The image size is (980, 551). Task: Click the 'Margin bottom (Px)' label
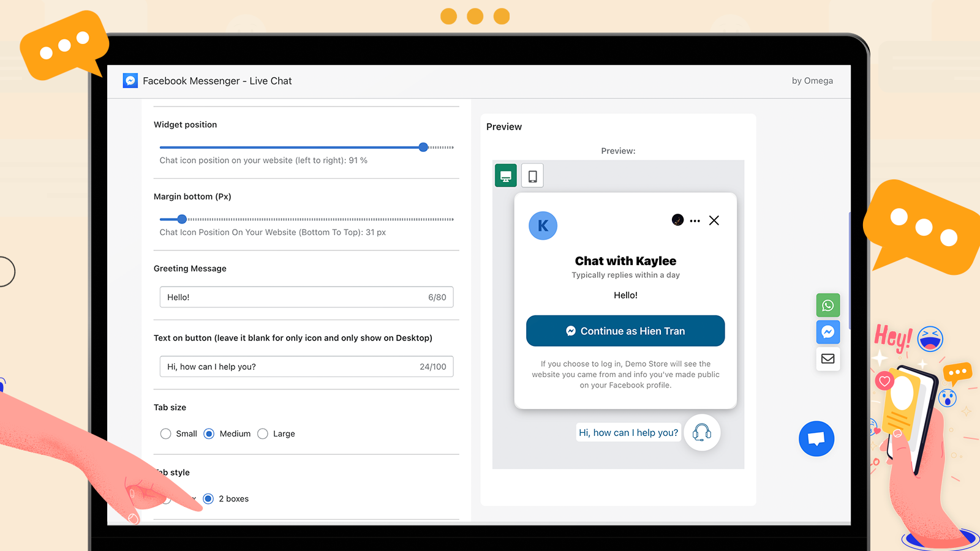pos(192,197)
